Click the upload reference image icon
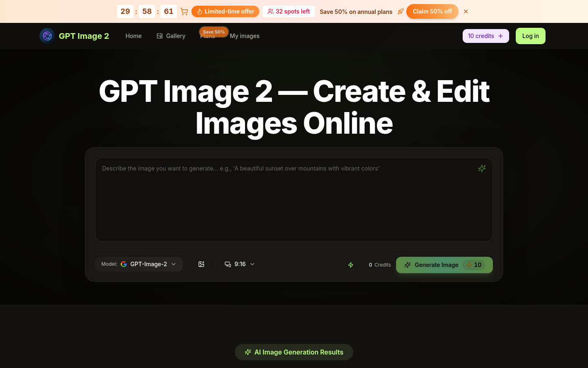This screenshot has height=368, width=588. [x=201, y=264]
